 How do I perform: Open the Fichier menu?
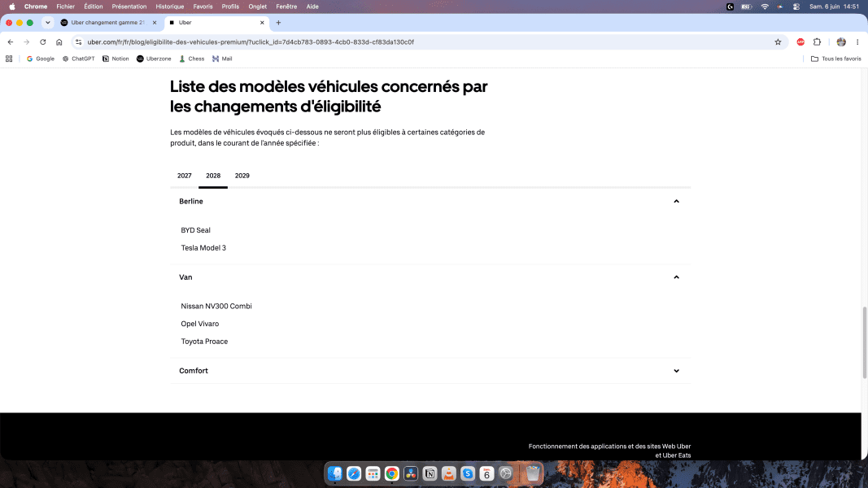pos(65,7)
